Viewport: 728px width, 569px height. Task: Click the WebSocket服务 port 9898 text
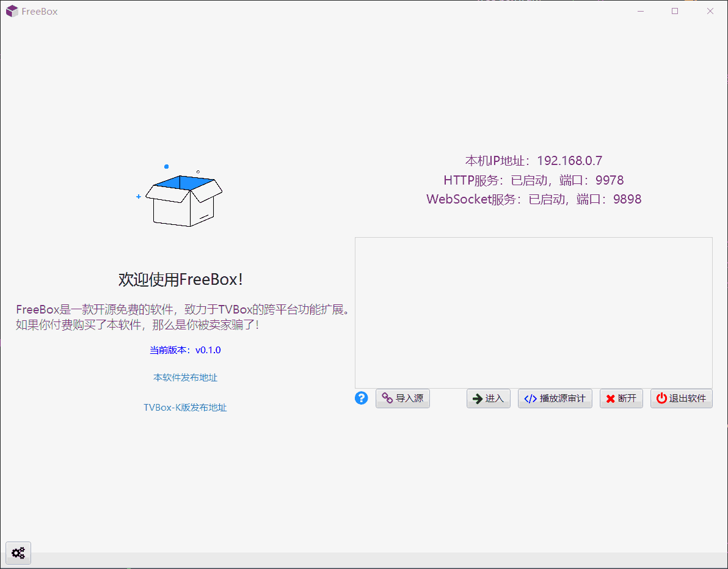(x=533, y=199)
